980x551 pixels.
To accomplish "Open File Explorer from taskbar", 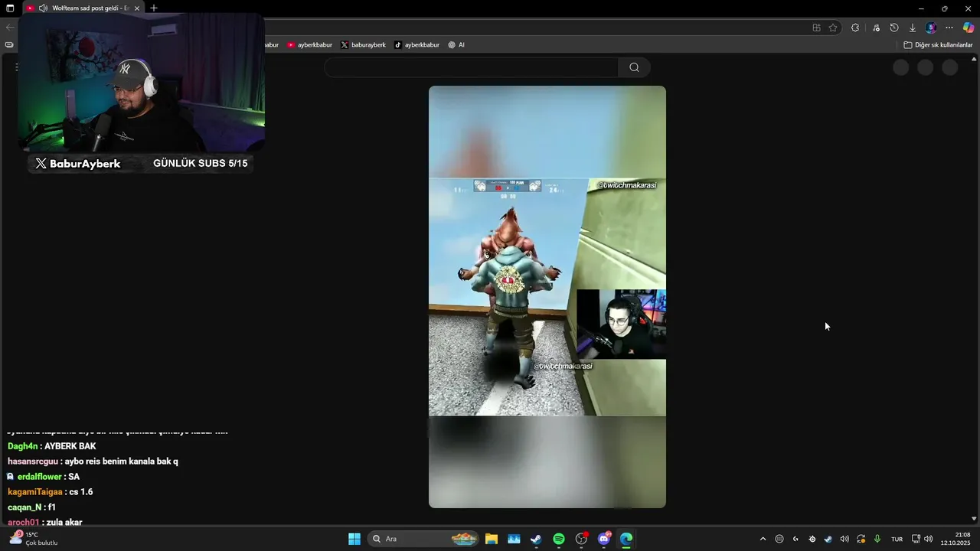I will (492, 539).
